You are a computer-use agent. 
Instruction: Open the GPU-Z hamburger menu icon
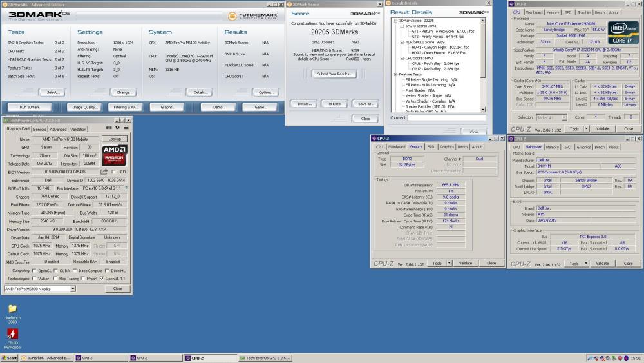click(126, 128)
